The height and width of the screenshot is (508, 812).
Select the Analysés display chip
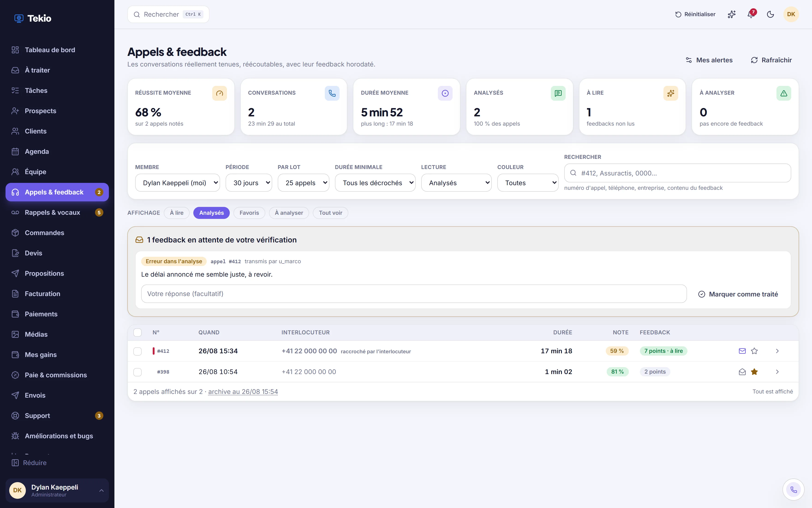[x=211, y=213]
